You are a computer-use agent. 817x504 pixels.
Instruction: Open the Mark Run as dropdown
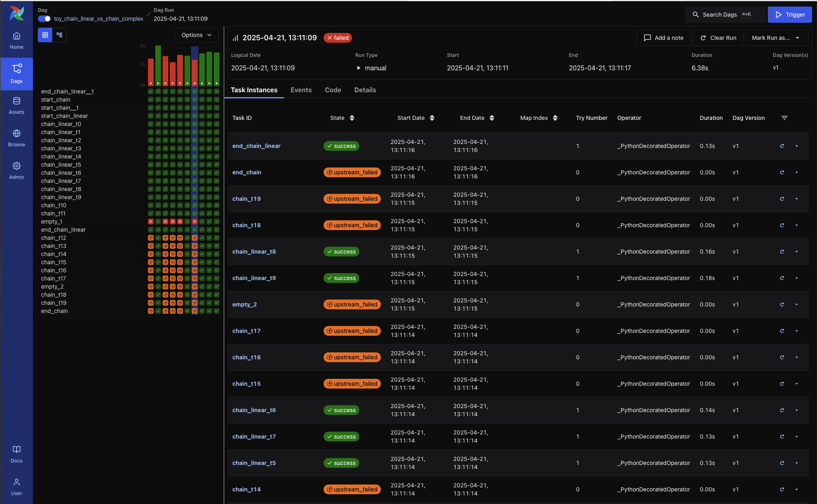coord(776,38)
